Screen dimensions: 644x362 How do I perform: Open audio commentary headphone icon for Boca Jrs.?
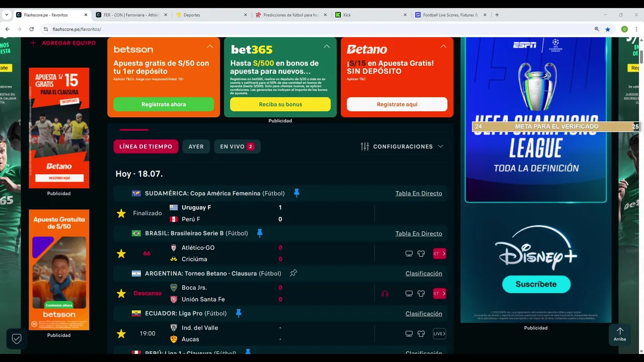(x=385, y=294)
